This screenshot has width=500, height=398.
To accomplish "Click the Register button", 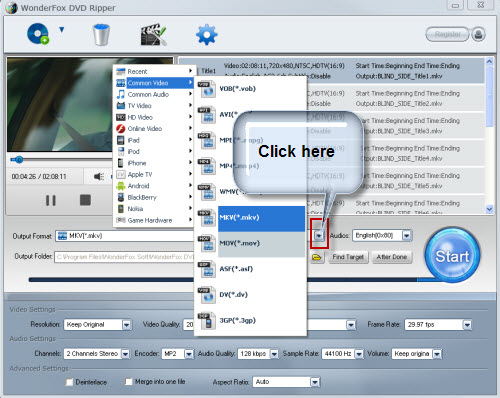I will 447,34.
